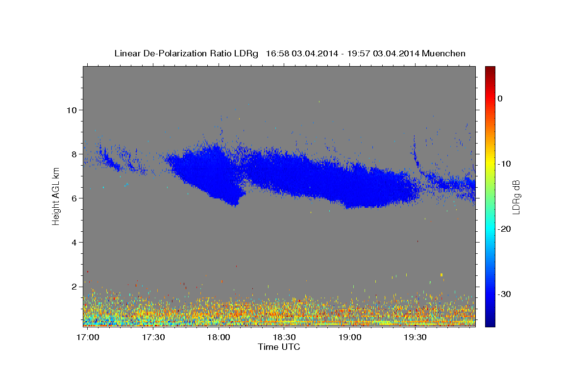Click the 18:30 time tick label
The height and width of the screenshot is (392, 588).
tap(284, 337)
